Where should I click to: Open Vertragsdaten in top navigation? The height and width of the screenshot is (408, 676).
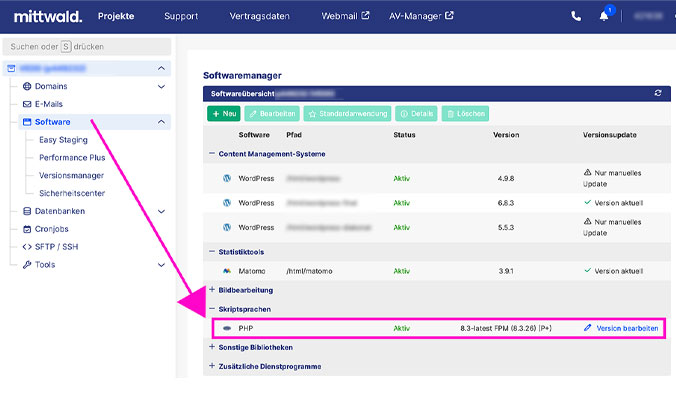click(259, 16)
